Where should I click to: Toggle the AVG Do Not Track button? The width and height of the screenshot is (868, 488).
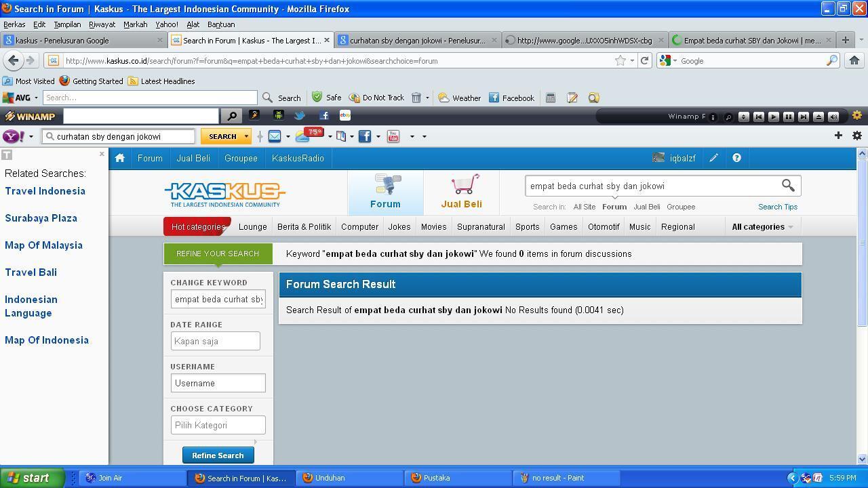[x=376, y=98]
